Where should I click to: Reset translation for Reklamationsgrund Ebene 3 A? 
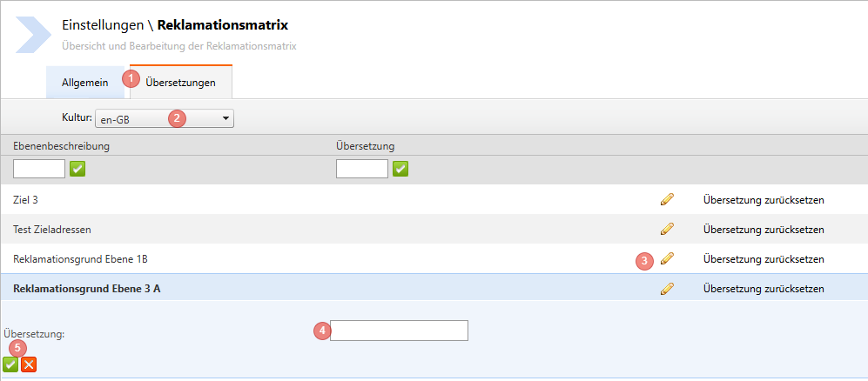(764, 289)
